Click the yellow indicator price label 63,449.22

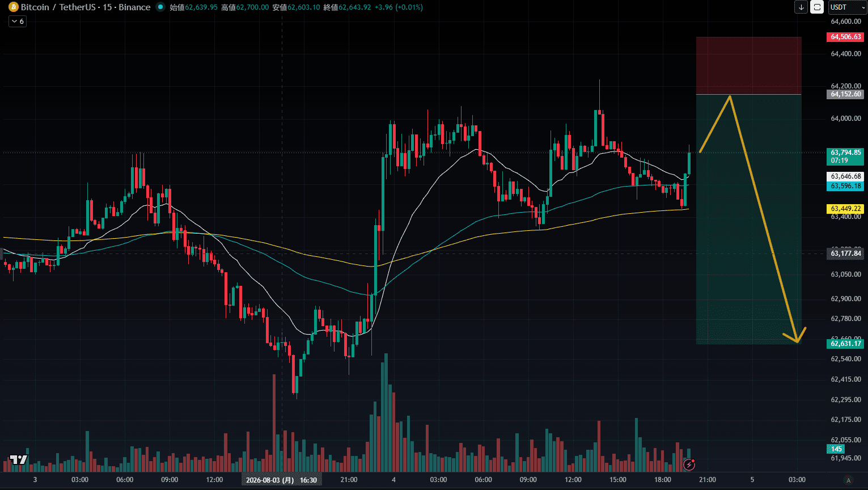coord(845,209)
